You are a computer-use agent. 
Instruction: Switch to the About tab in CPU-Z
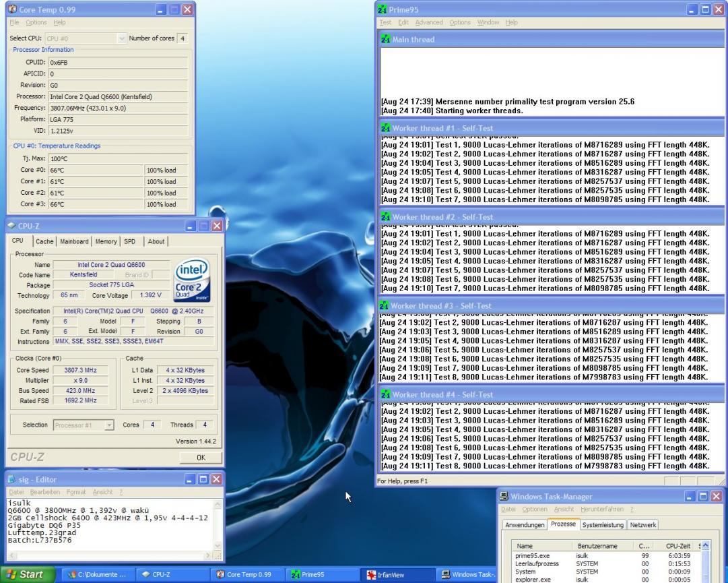pyautogui.click(x=156, y=241)
